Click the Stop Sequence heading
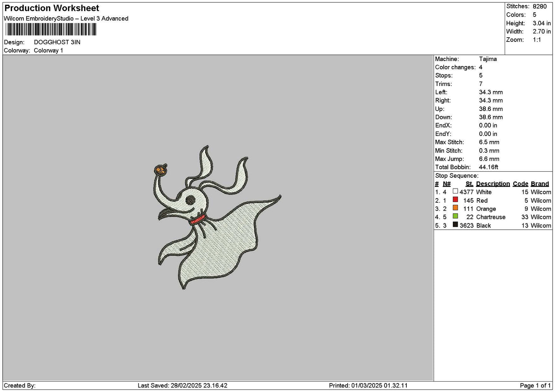This screenshot has width=555, height=392. [x=457, y=176]
